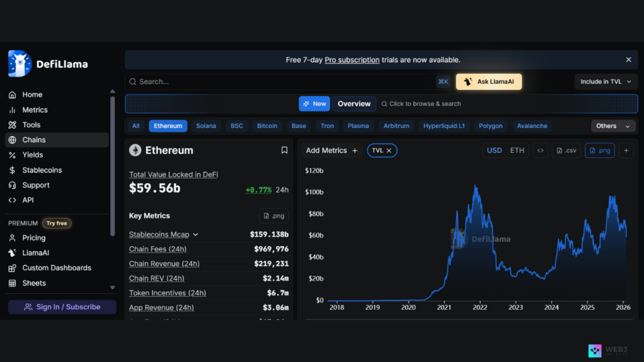Expand the Stablecoins Mcap row
The image size is (644, 362).
click(196, 234)
